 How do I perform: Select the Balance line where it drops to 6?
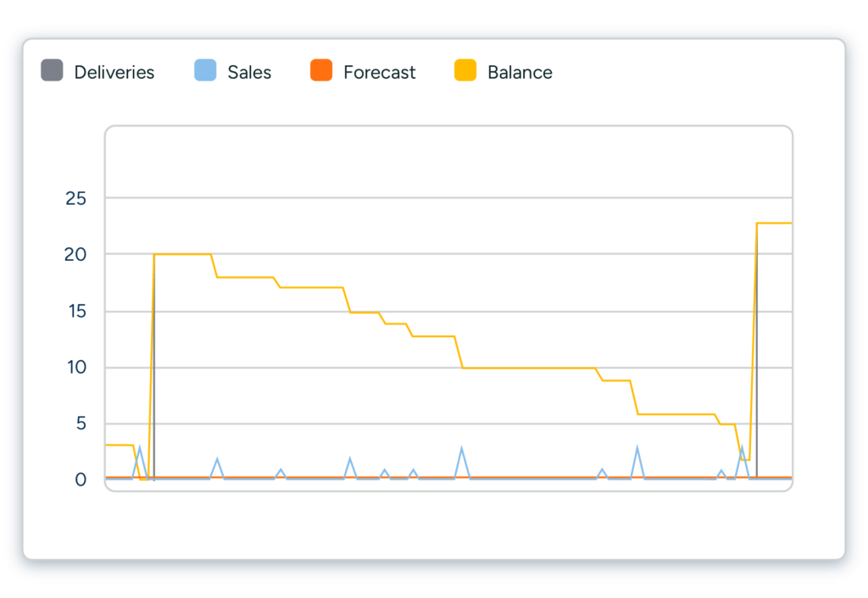click(x=670, y=413)
